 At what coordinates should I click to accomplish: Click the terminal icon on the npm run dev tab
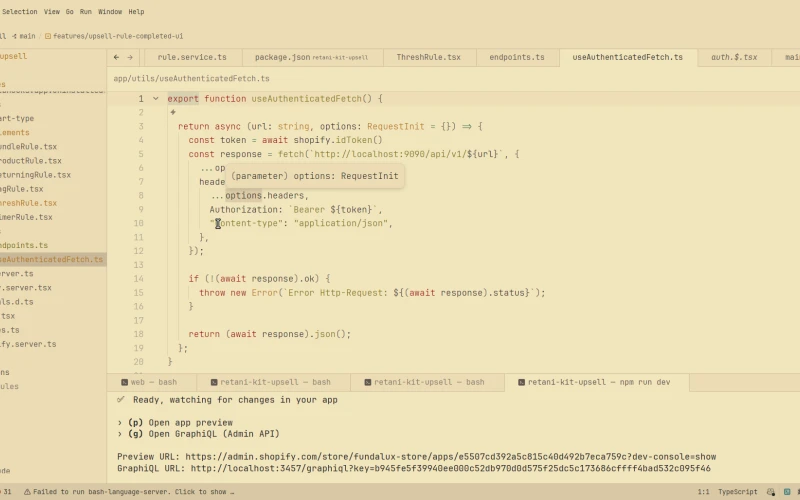(521, 382)
